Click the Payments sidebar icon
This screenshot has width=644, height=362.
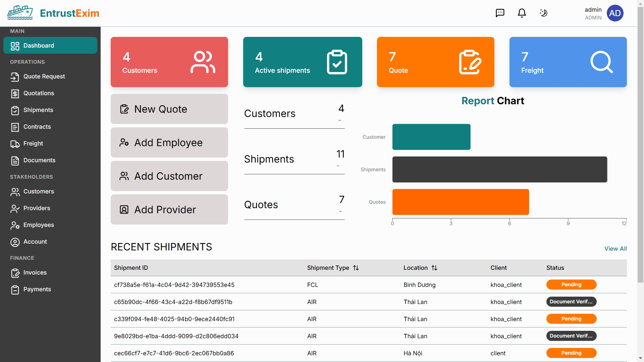(15, 290)
